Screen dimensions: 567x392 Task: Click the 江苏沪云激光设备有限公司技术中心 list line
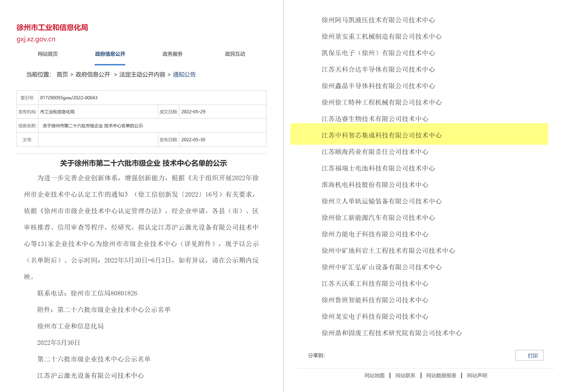click(x=90, y=376)
